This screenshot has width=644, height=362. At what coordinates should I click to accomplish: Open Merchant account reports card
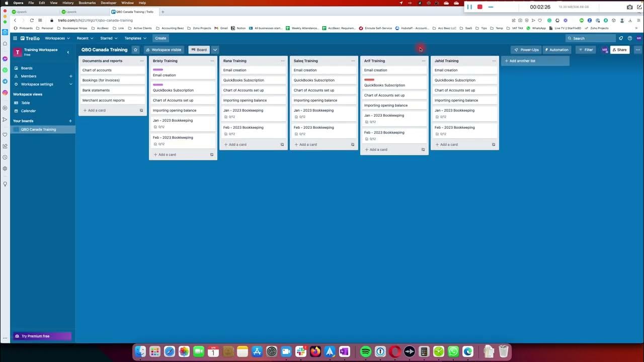pos(113,100)
